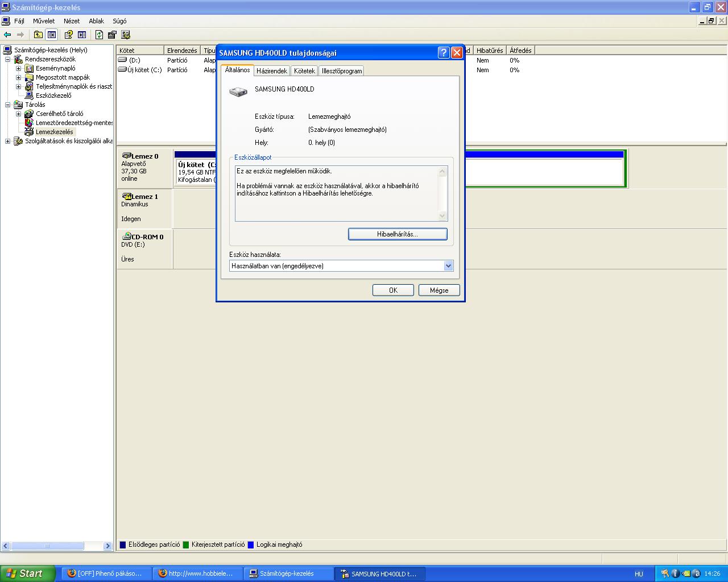The height and width of the screenshot is (582, 728).
Task: Open the Fájl menu
Action: coord(19,21)
